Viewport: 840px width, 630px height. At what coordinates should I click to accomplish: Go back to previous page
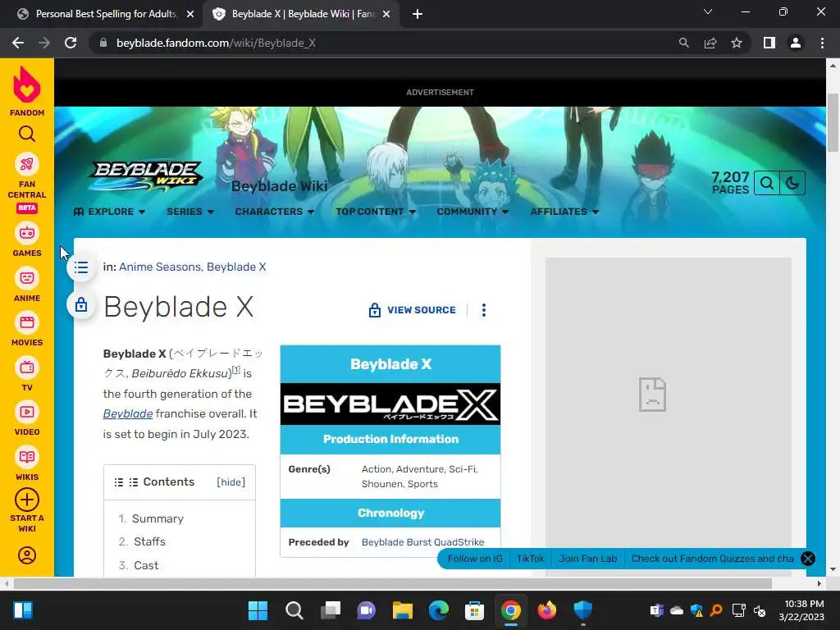click(18, 43)
